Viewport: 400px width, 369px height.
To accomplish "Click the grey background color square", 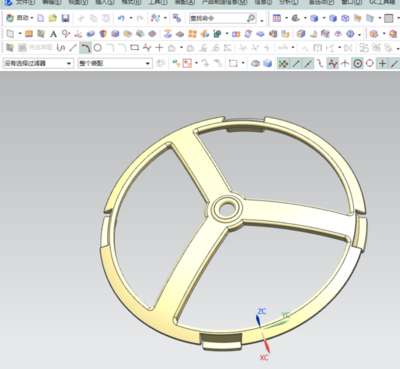I will (388, 18).
